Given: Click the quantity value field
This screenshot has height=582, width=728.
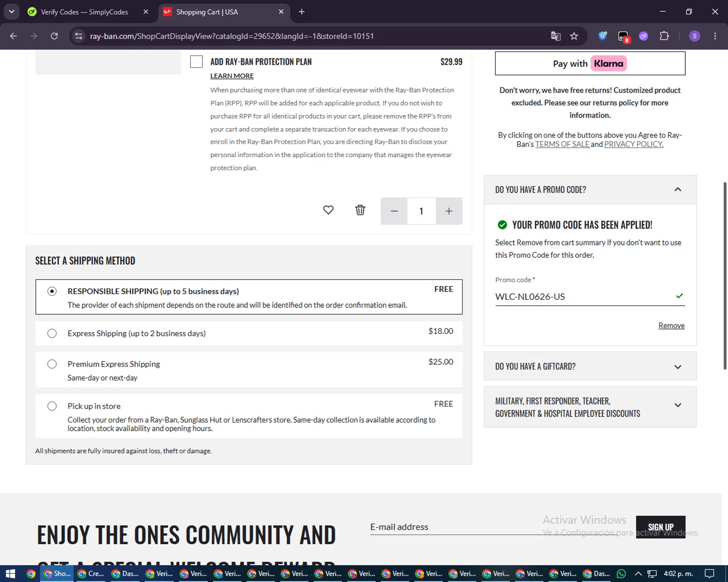Looking at the screenshot, I should tap(421, 211).
